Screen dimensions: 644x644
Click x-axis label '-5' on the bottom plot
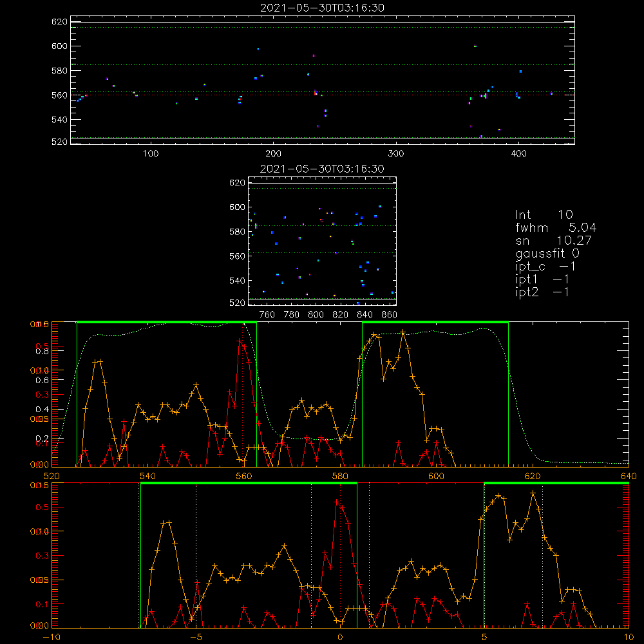coord(196,637)
